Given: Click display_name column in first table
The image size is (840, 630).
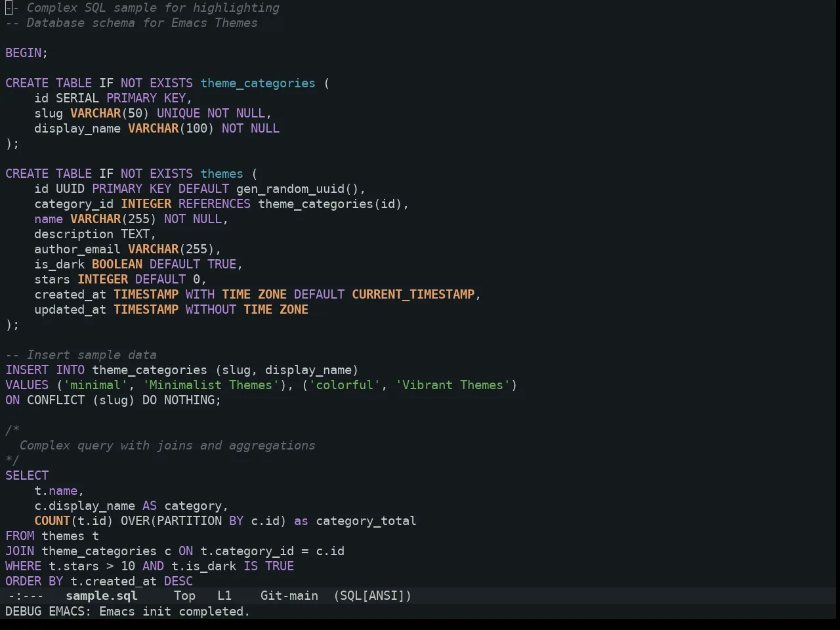Looking at the screenshot, I should pyautogui.click(x=77, y=129).
